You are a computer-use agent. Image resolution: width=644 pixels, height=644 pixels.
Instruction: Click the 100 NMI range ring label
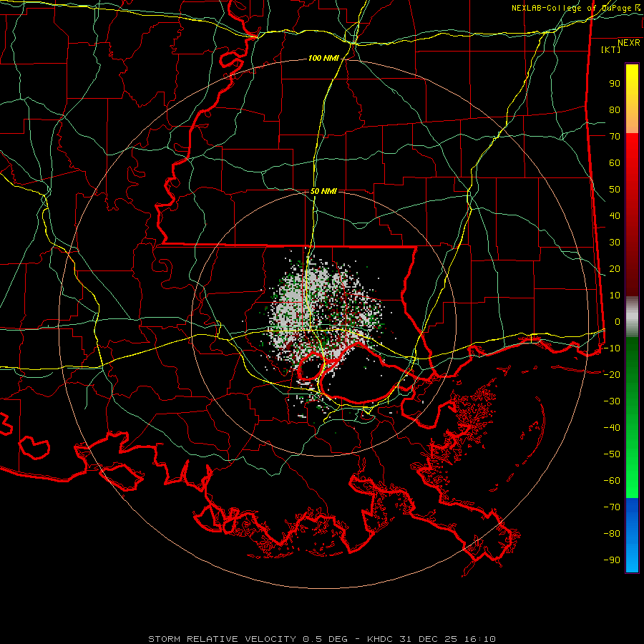(x=323, y=59)
